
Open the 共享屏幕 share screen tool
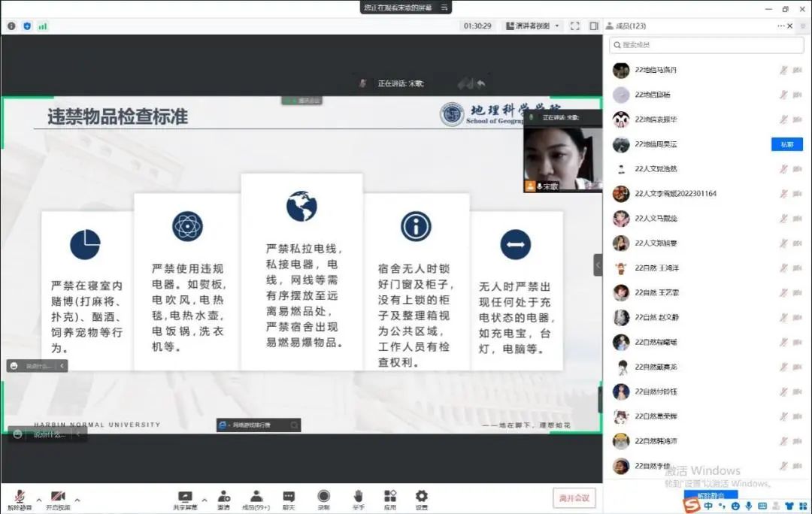[x=185, y=498]
